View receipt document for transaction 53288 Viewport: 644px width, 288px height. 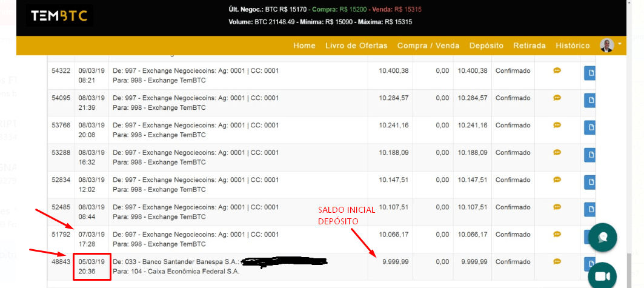pos(590,155)
